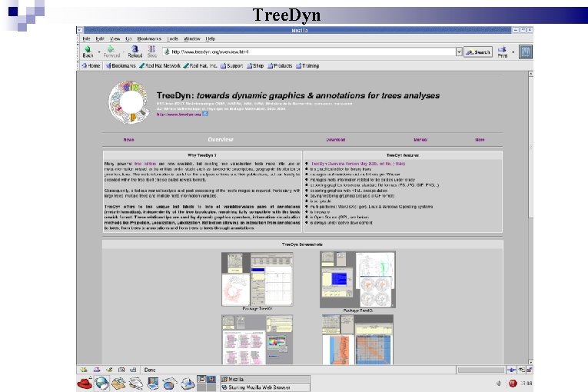This screenshot has height=392, width=588.
Task: Select the Overview page tab
Action: click(221, 140)
